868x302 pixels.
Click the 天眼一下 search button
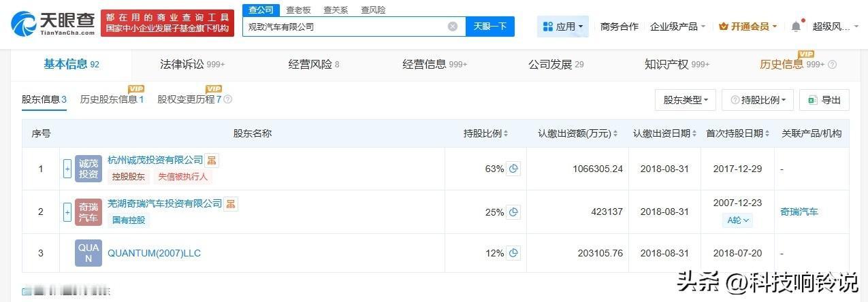490,27
